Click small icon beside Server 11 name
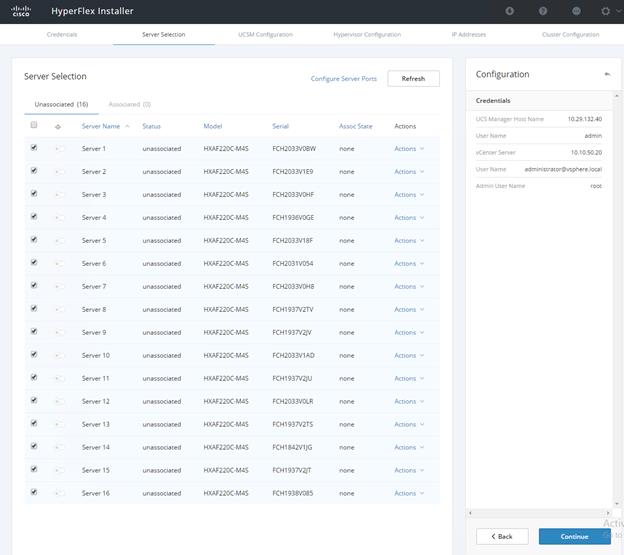The image size is (624, 555). (x=59, y=378)
